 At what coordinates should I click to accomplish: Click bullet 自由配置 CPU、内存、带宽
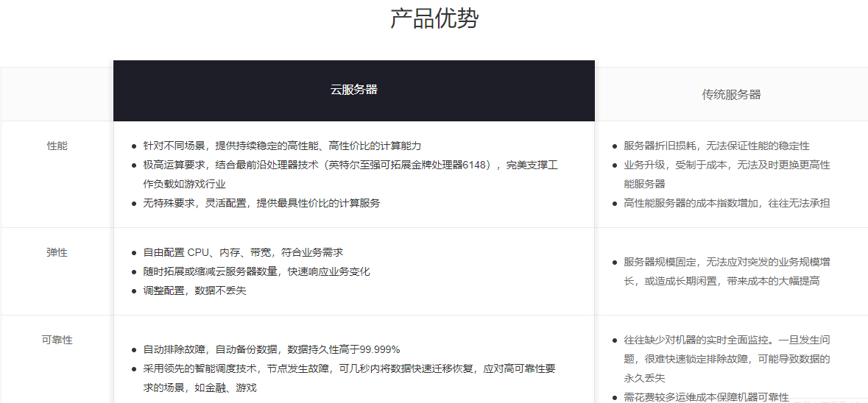(x=243, y=253)
